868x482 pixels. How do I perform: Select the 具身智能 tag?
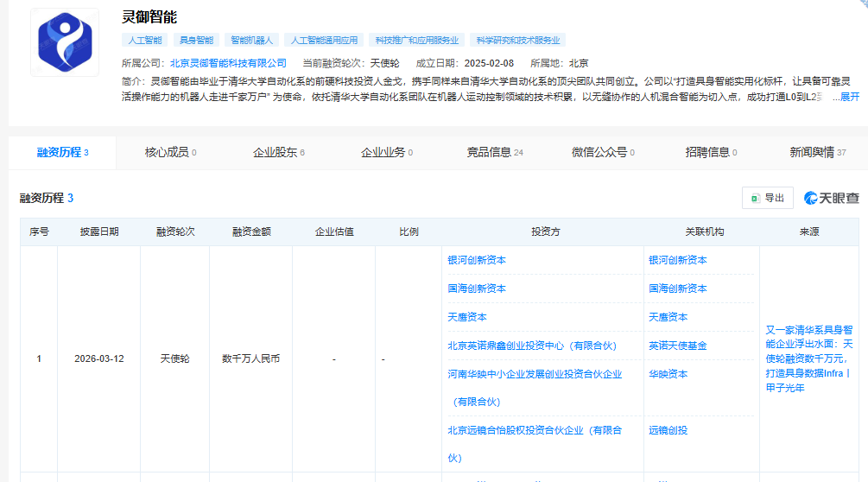click(195, 40)
